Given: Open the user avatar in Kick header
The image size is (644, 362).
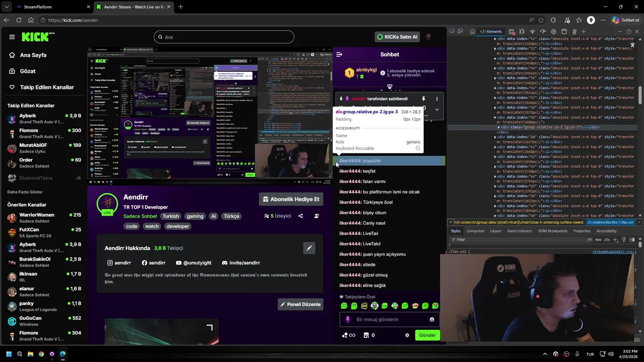Looking at the screenshot, I should (429, 37).
